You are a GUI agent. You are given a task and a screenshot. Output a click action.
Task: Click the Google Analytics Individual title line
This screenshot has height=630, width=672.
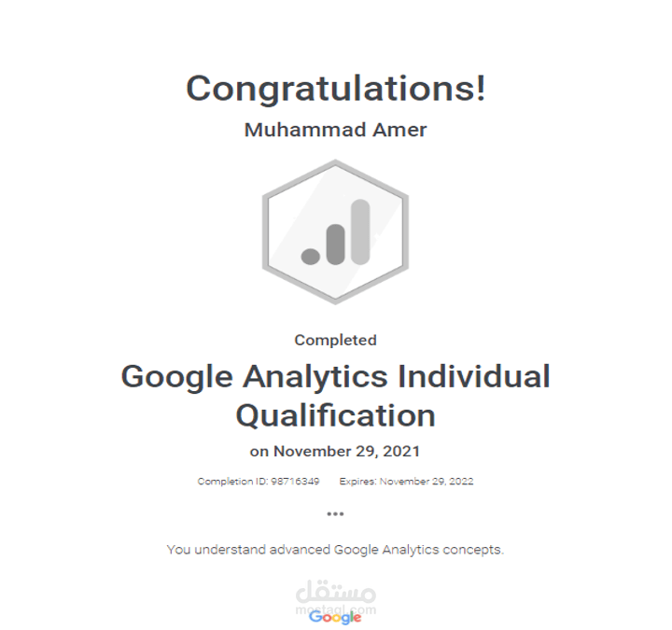335,377
